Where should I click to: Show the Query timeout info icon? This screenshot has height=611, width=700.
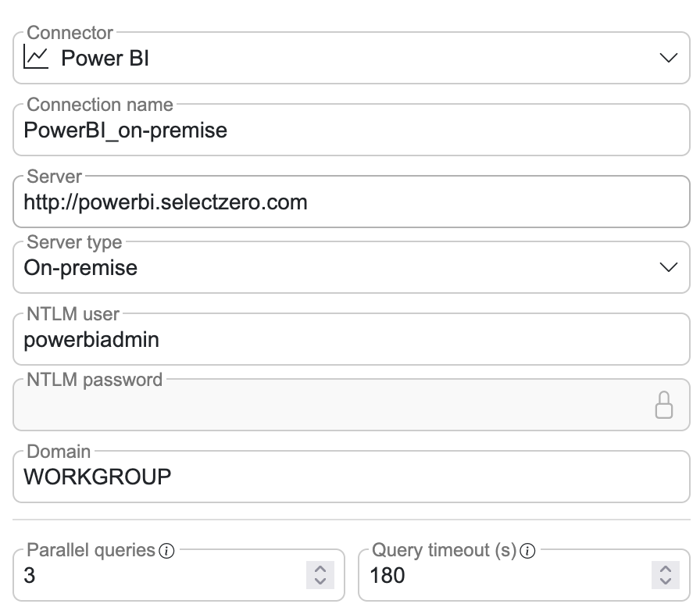527,552
